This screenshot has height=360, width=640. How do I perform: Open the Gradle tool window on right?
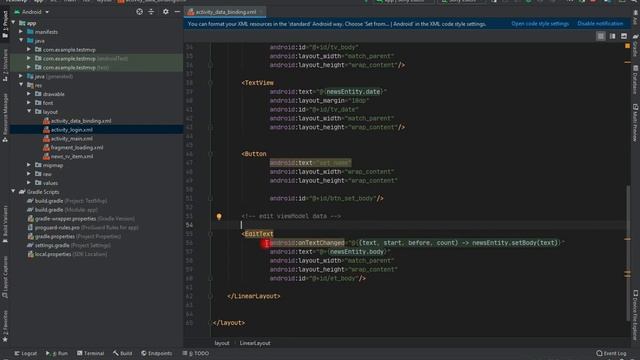(635, 46)
